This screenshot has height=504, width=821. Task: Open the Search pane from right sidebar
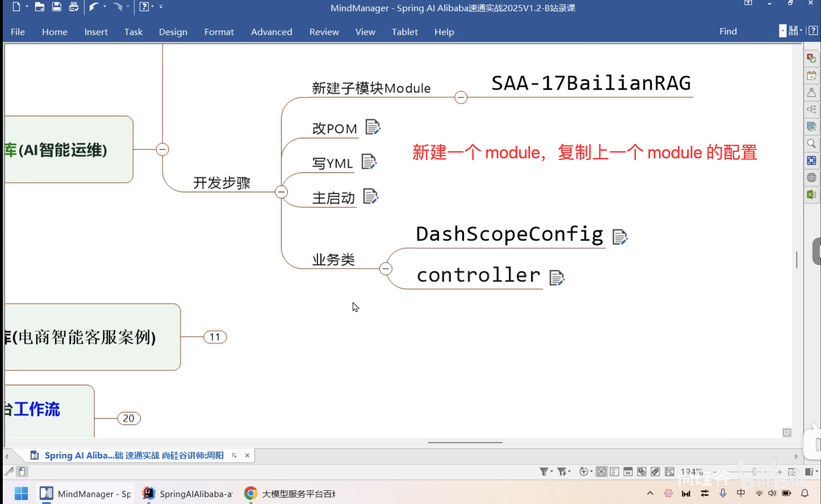(811, 143)
